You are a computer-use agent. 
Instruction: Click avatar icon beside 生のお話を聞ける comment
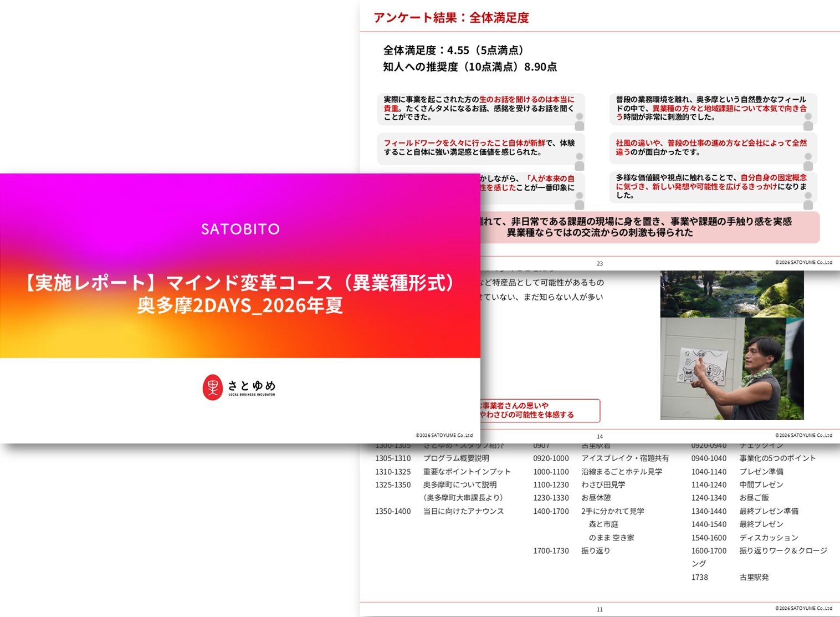tap(580, 121)
